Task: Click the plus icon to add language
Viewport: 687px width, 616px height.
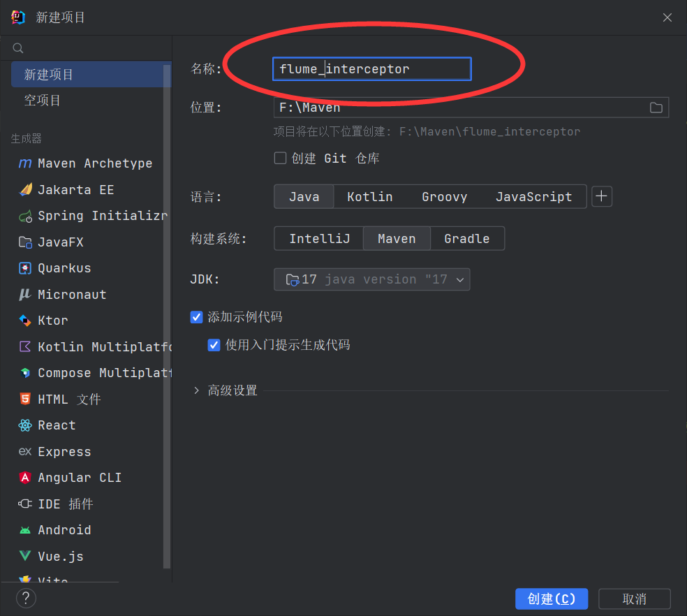Action: [x=602, y=196]
